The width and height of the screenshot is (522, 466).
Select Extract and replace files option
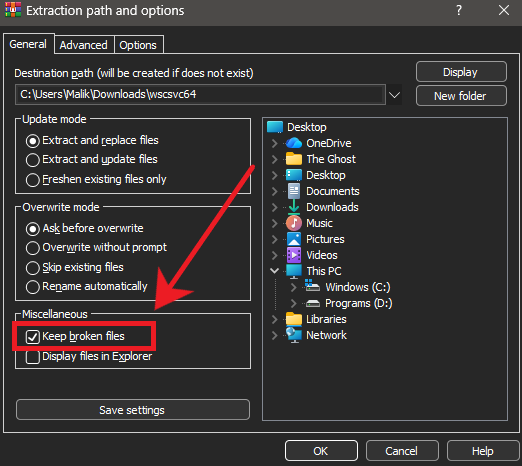[92, 140]
